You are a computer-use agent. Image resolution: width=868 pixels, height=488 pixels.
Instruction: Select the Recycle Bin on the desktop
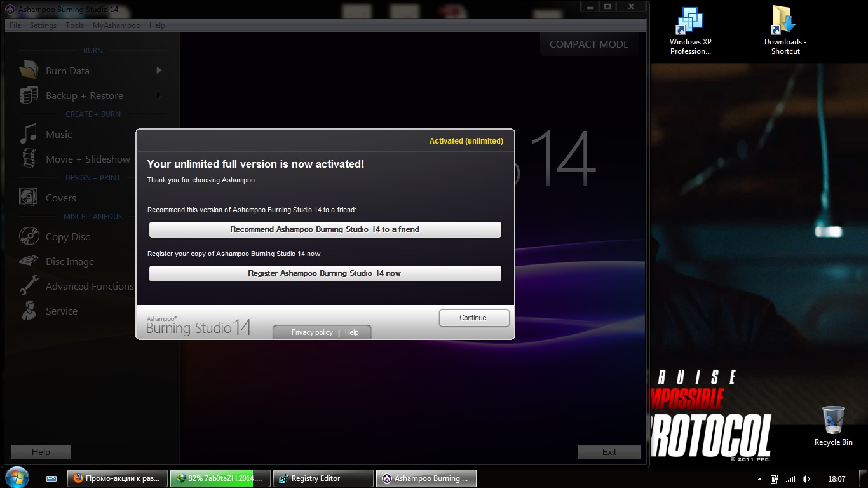pos(833,426)
